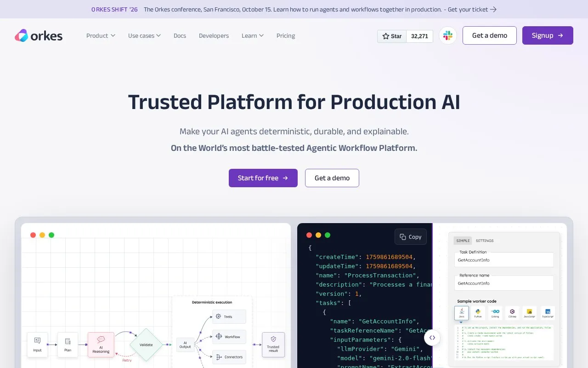Click the Tools node in Deterministic execution
The image size is (588, 368).
point(229,316)
